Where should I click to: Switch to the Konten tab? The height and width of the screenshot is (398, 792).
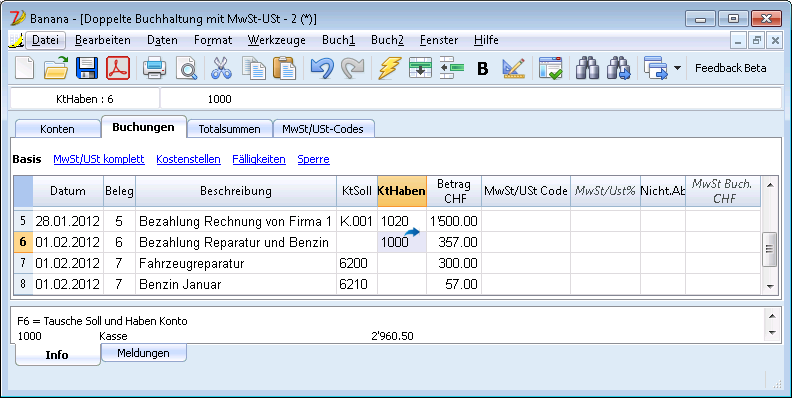pyautogui.click(x=57, y=129)
